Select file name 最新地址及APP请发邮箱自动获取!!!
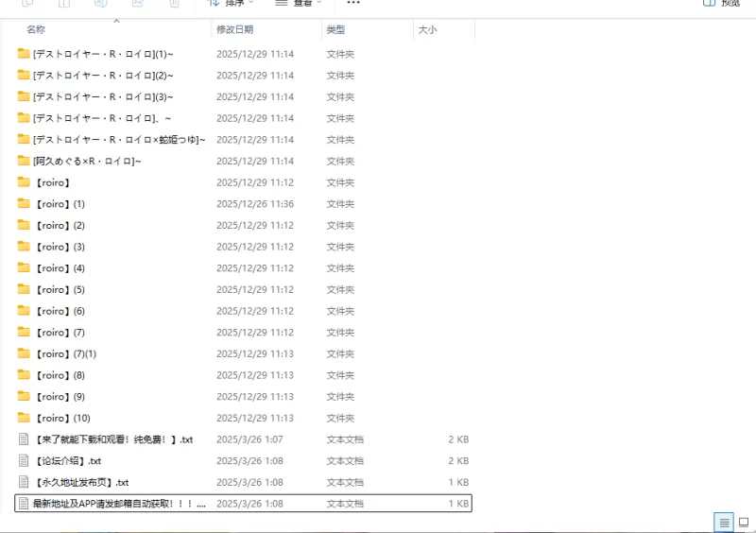The height and width of the screenshot is (533, 756). pyautogui.click(x=119, y=504)
